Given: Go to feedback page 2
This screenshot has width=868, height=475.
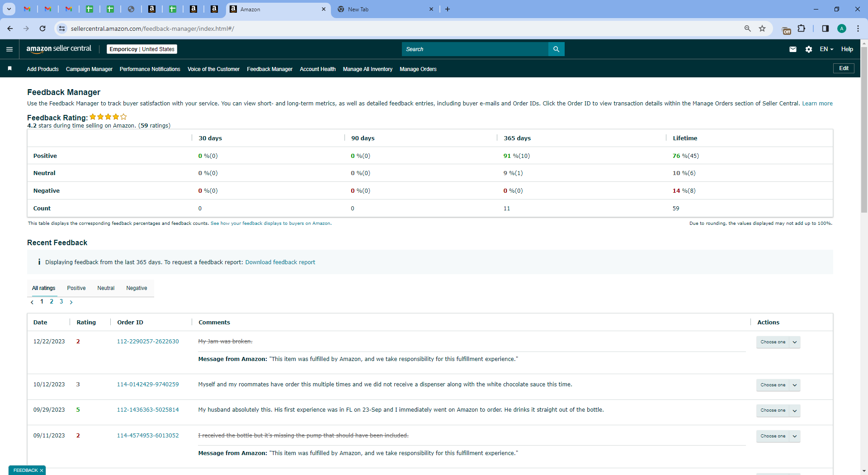Looking at the screenshot, I should (x=52, y=302).
